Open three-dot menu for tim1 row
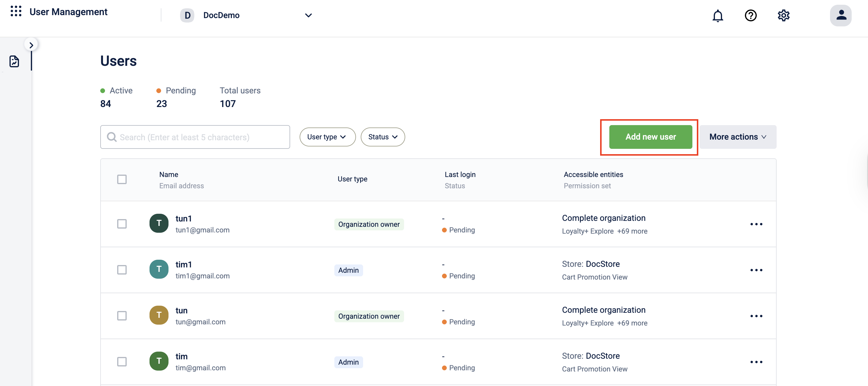The image size is (868, 386). [756, 270]
